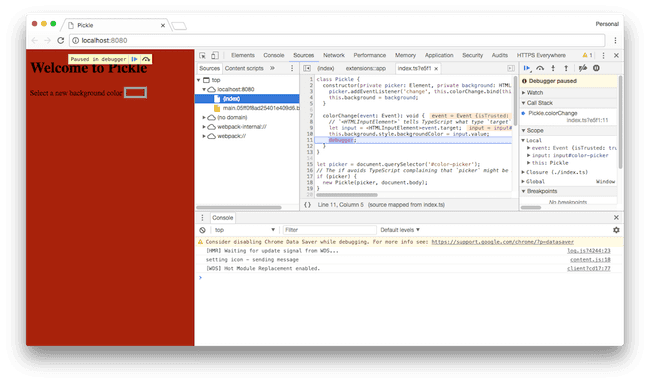This screenshot has width=650, height=383.
Task: Close the Pickle browser tab
Action: click(x=163, y=25)
